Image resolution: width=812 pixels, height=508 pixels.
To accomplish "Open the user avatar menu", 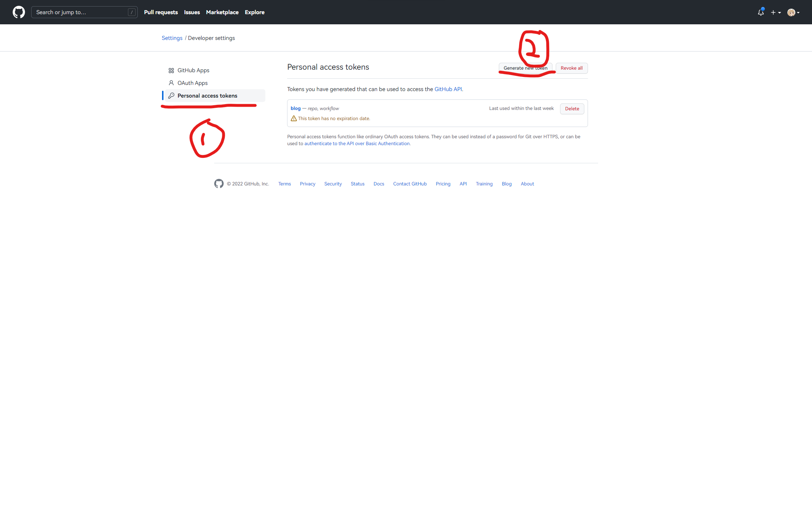I will [794, 12].
